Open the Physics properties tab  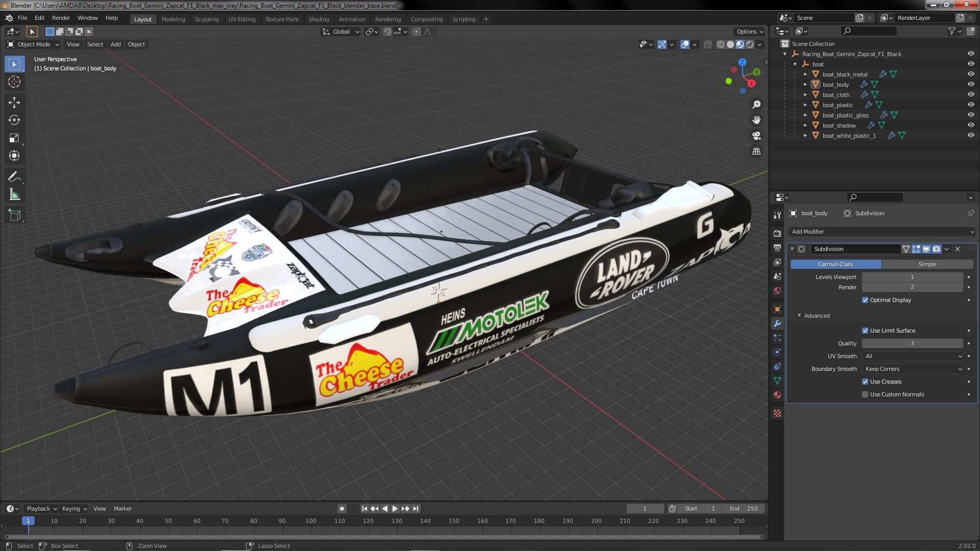point(777,352)
